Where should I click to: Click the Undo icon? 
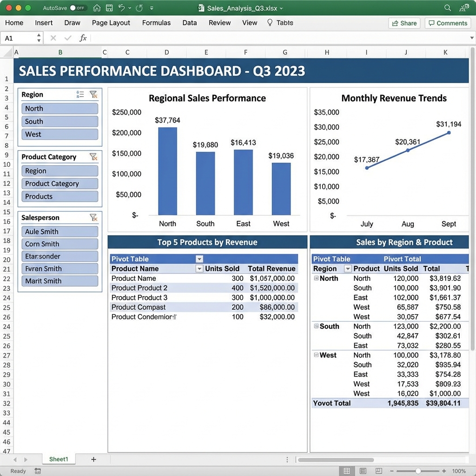click(x=122, y=8)
